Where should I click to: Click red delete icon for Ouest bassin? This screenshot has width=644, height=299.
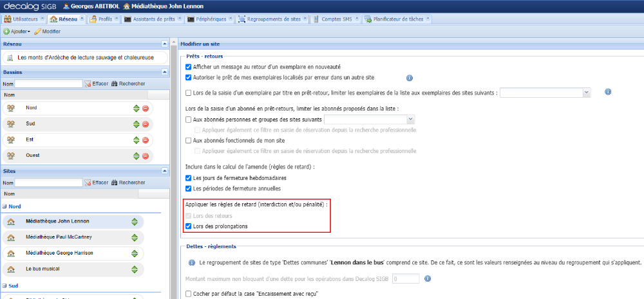point(146,156)
